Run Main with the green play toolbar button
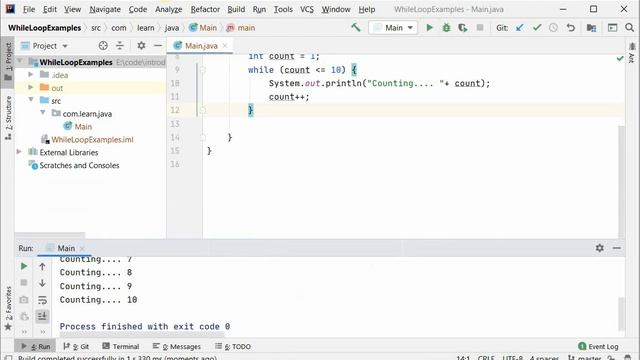This screenshot has height=360, width=640. point(429,27)
